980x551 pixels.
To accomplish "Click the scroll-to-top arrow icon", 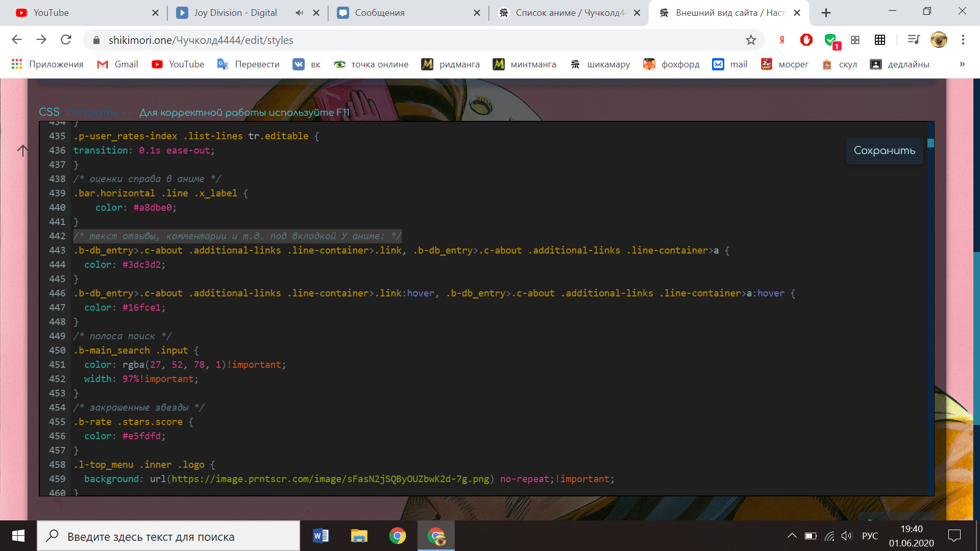I will pos(22,151).
